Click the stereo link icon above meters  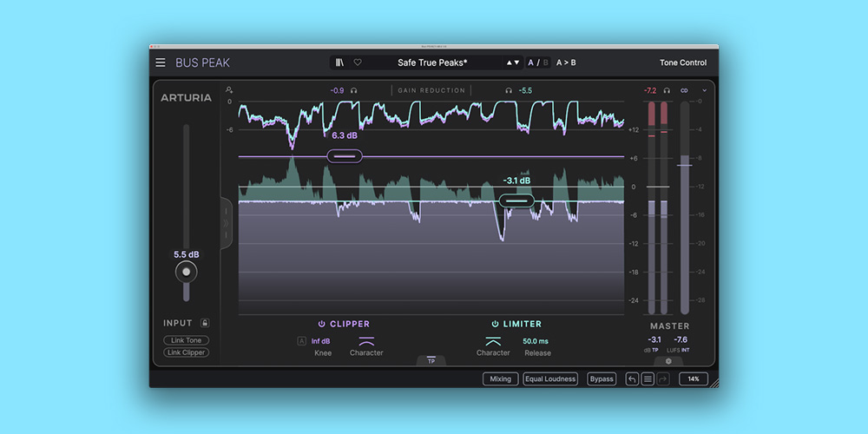pos(684,90)
